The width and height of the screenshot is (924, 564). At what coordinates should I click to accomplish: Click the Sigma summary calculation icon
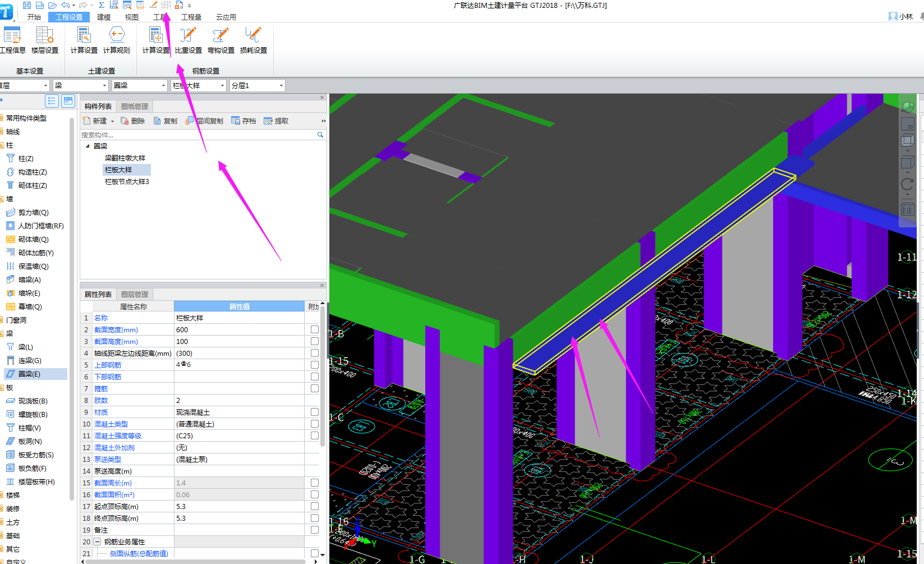coord(102,5)
